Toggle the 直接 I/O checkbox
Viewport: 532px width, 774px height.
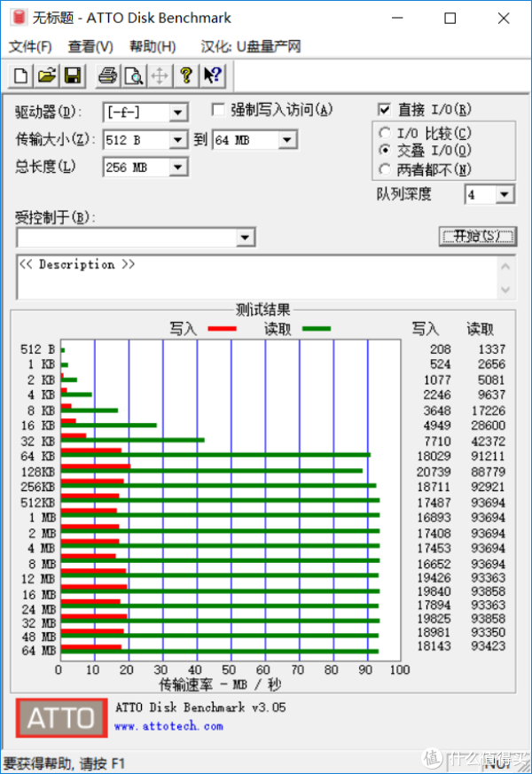384,110
